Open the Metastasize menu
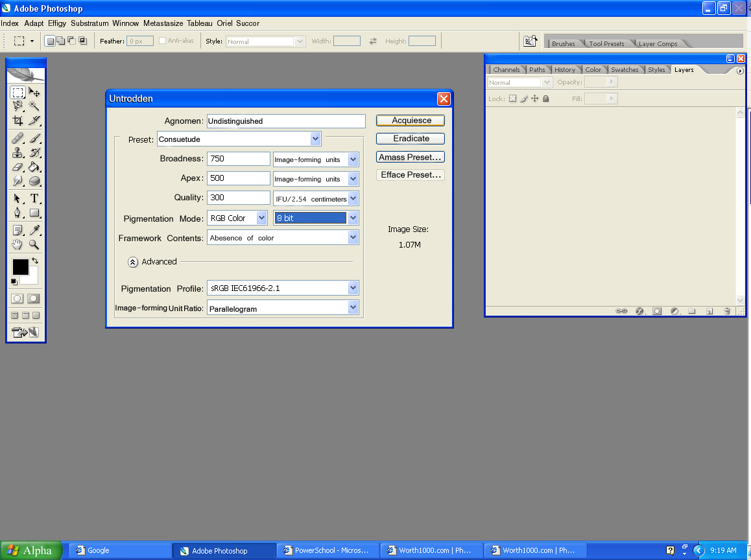The height and width of the screenshot is (560, 751). (163, 23)
